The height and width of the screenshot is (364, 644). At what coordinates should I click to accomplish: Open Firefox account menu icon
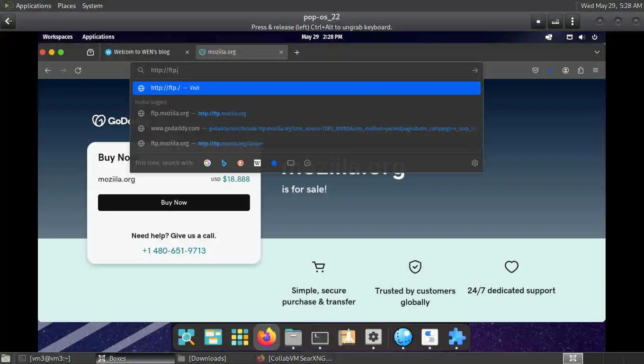[x=565, y=70]
